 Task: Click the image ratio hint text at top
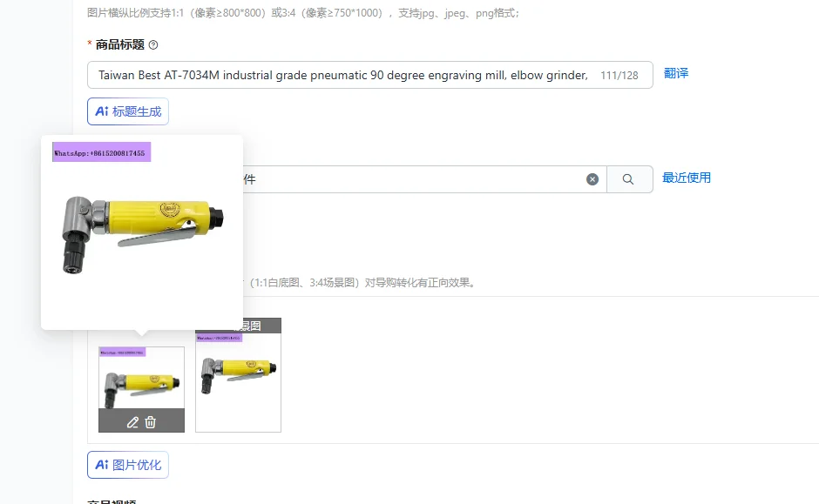point(303,13)
